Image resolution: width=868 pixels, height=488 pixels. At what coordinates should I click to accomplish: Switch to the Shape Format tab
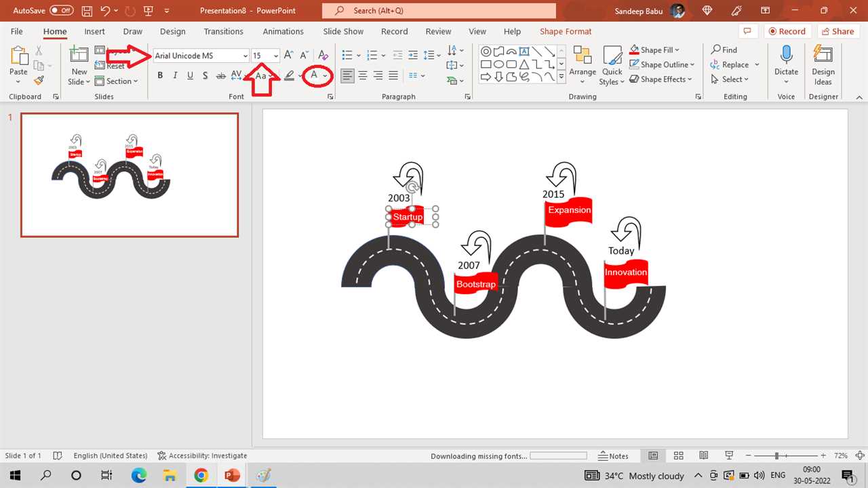coord(566,31)
